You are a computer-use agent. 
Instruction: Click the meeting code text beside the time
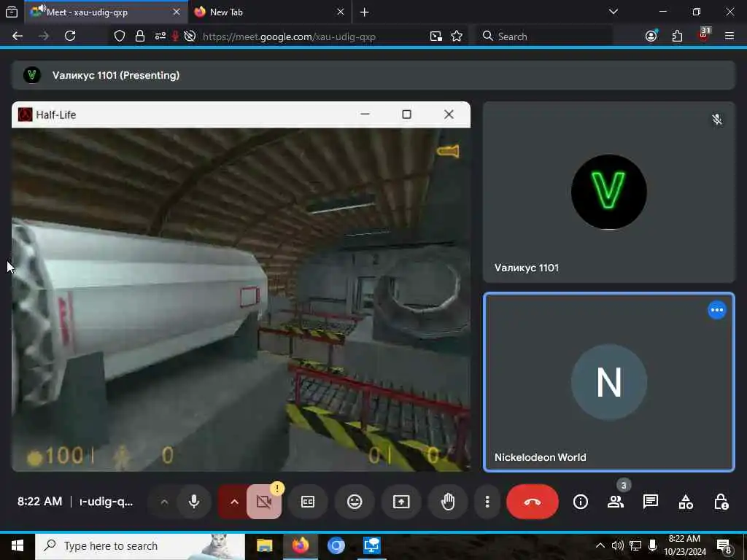point(107,502)
